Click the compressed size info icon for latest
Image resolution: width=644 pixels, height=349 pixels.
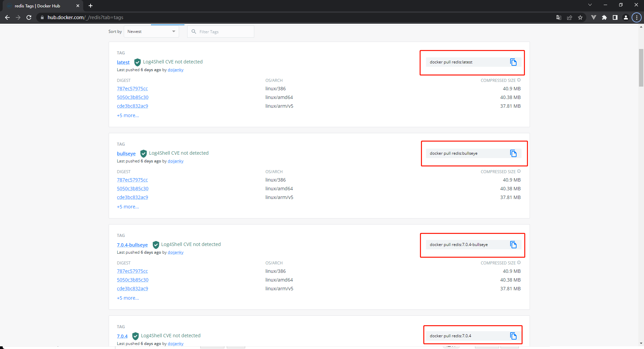coord(519,80)
